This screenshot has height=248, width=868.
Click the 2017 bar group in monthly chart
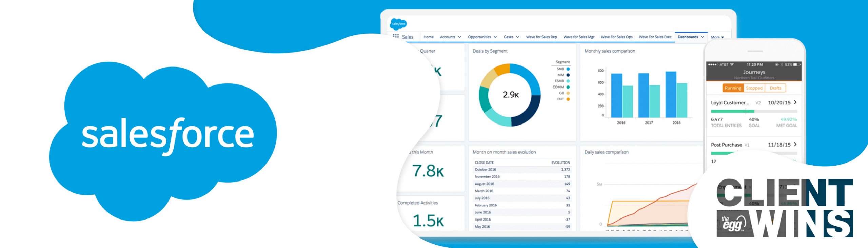pyautogui.click(x=649, y=95)
